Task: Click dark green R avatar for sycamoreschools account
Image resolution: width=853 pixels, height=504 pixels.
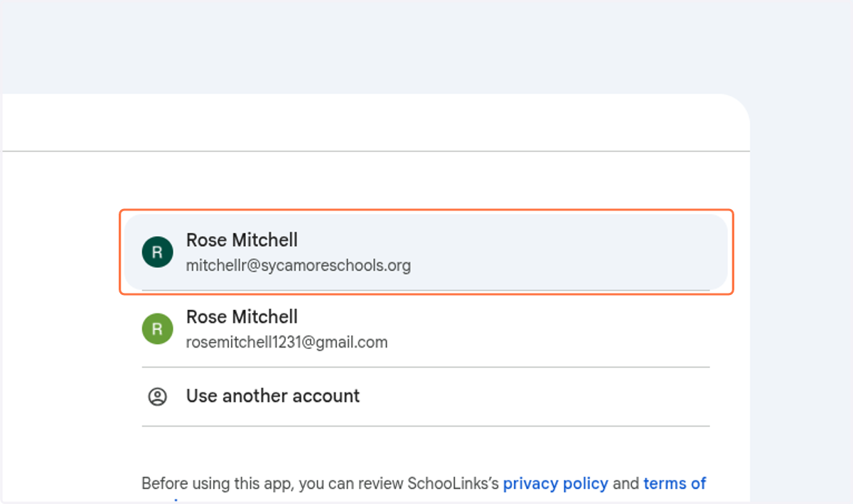Action: (x=158, y=252)
